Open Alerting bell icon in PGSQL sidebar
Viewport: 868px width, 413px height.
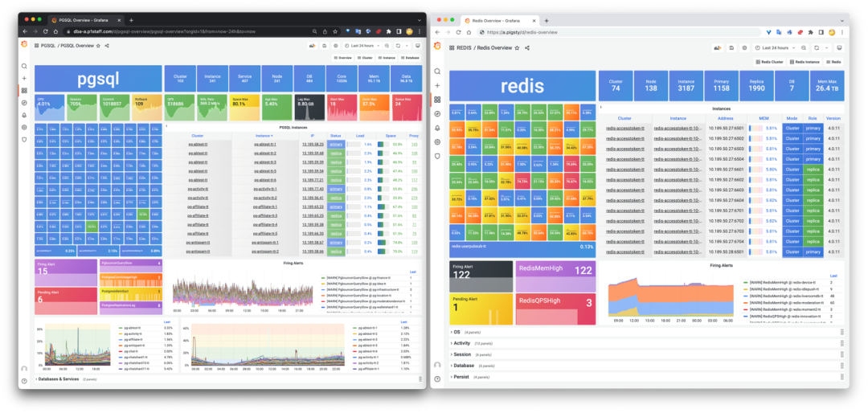tap(24, 115)
